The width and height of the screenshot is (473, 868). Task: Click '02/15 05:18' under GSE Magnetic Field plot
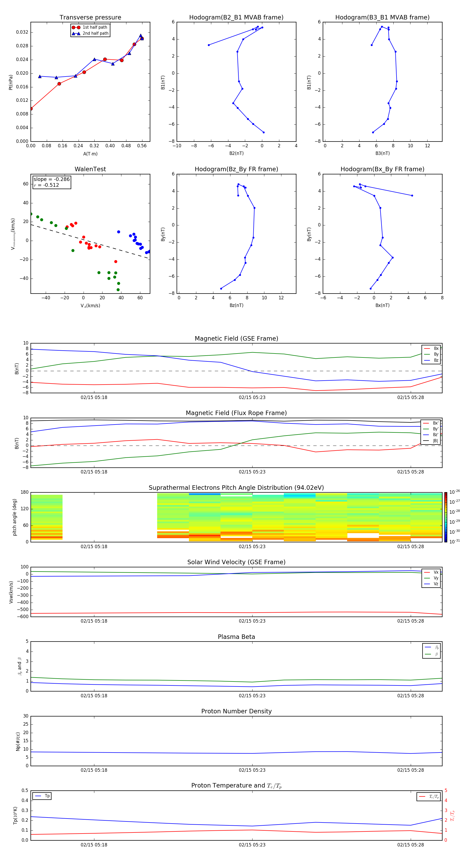tap(94, 398)
